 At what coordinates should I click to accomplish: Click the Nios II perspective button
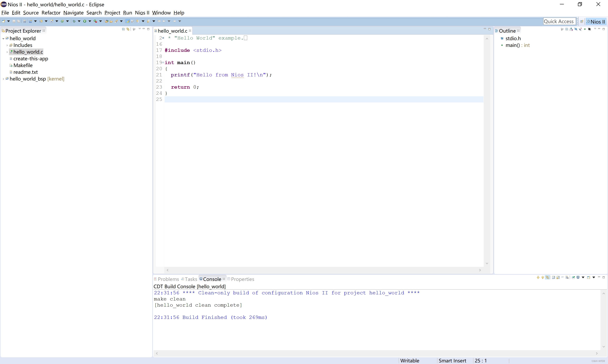pyautogui.click(x=596, y=22)
